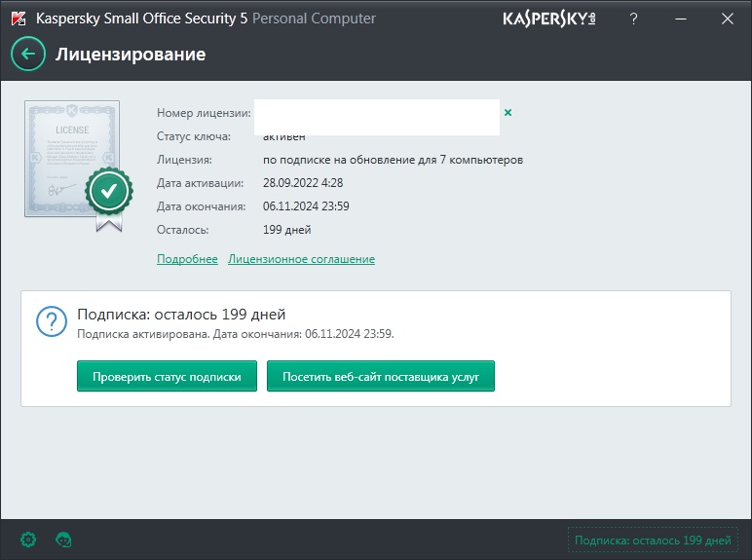The image size is (752, 560).
Task: Go back using the green arrow button
Action: pos(28,54)
